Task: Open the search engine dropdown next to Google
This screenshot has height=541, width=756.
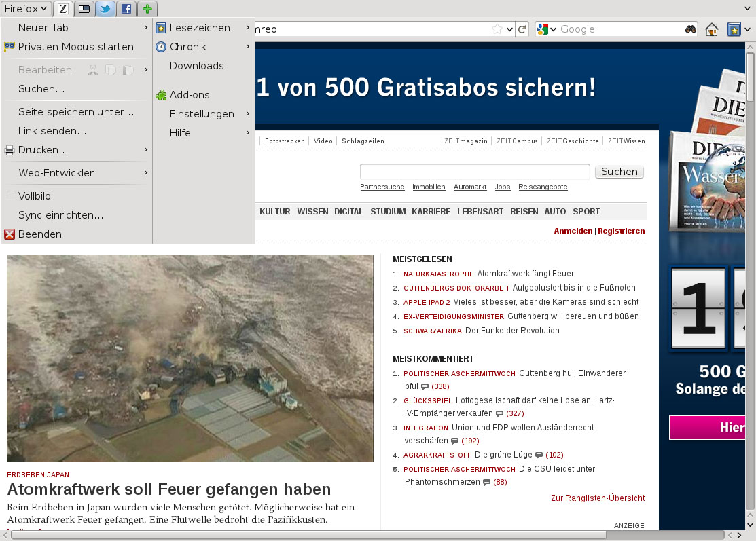Action: coord(552,29)
